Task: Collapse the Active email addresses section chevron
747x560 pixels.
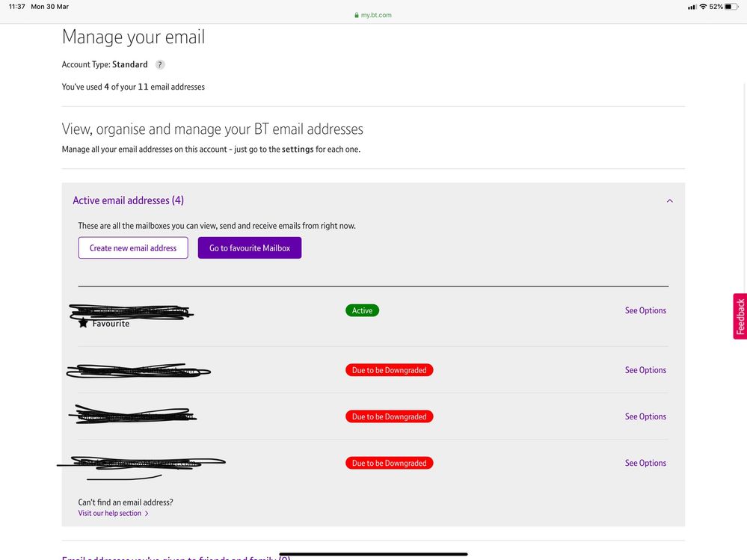Action: coord(669,200)
